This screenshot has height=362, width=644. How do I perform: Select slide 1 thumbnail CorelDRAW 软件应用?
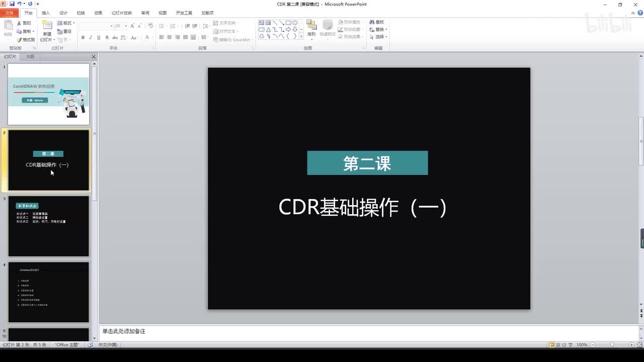click(48, 94)
